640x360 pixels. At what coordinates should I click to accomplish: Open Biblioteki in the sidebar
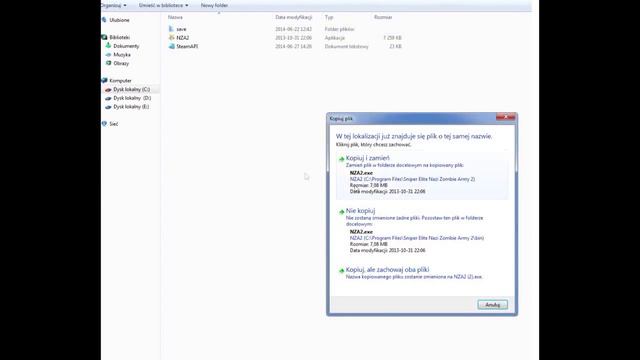tap(120, 37)
